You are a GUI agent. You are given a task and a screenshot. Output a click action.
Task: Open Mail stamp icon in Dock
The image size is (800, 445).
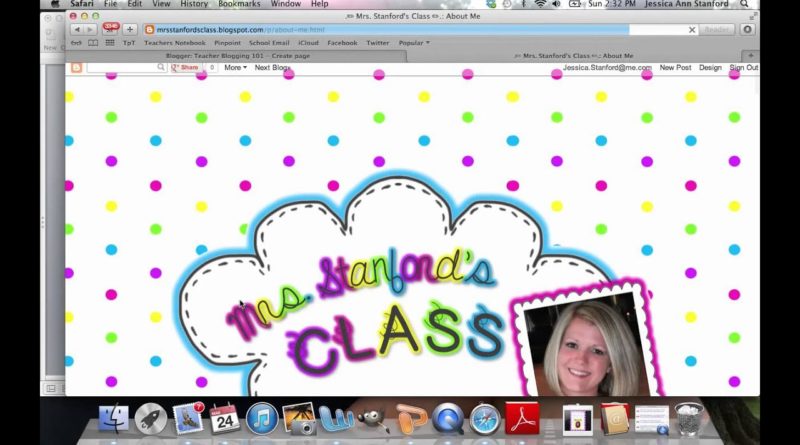(188, 419)
